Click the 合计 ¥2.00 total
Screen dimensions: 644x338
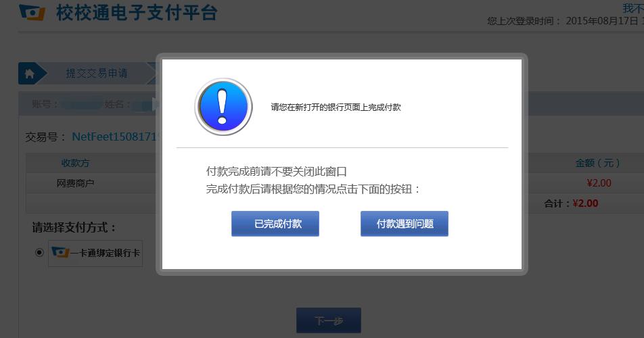tap(571, 203)
